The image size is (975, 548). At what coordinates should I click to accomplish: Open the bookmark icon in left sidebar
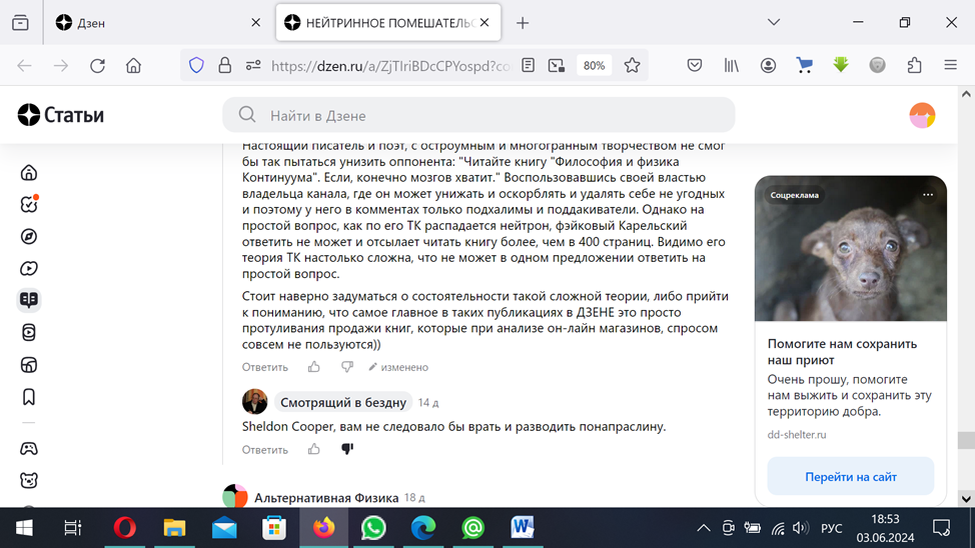29,397
